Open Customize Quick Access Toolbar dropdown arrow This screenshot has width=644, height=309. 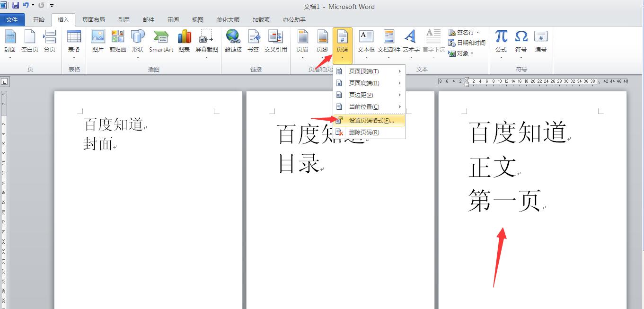52,6
